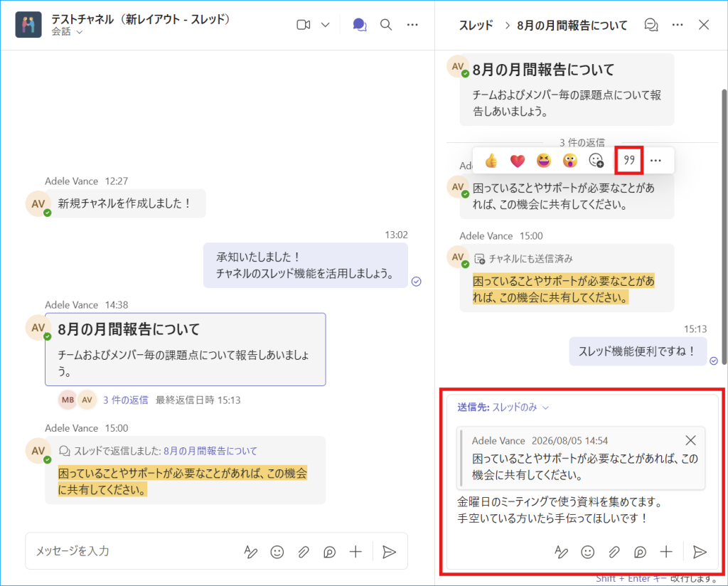Select the 新規チャネルを作成しました！ message

point(125,203)
